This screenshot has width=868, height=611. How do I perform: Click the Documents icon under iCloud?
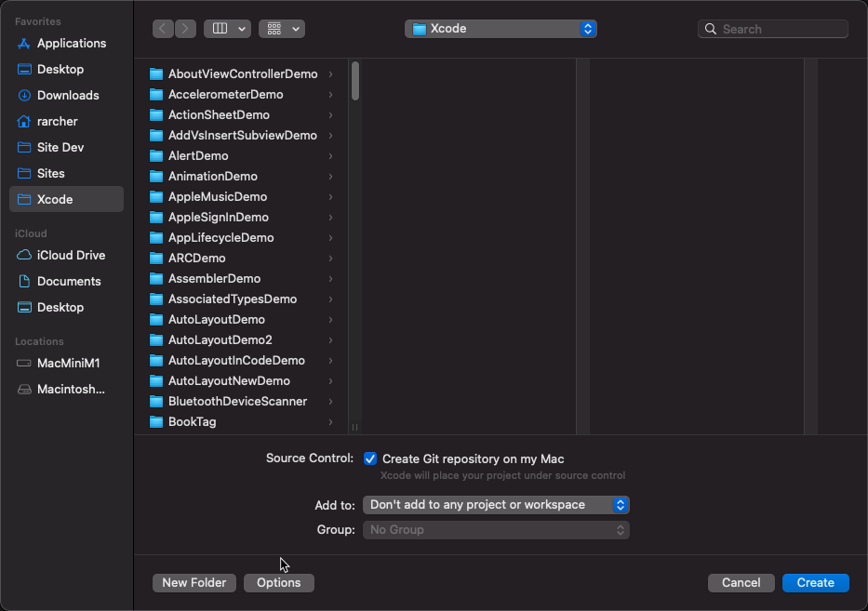[x=24, y=281]
